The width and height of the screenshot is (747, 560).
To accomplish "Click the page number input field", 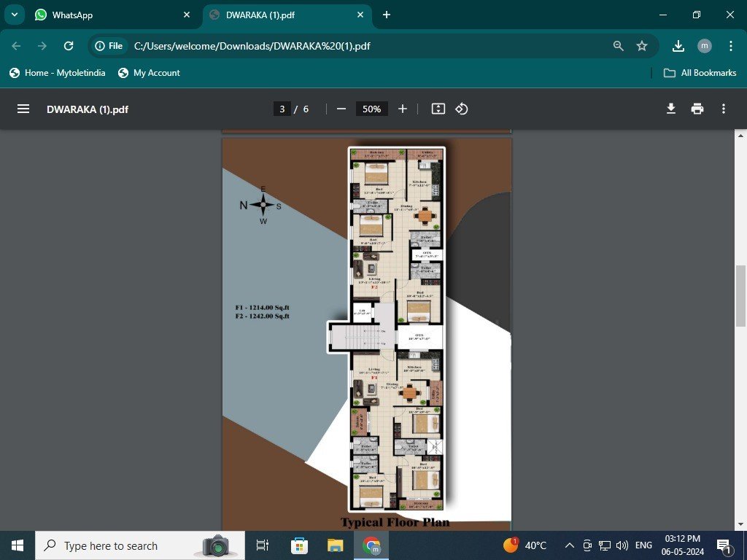I will (x=282, y=109).
